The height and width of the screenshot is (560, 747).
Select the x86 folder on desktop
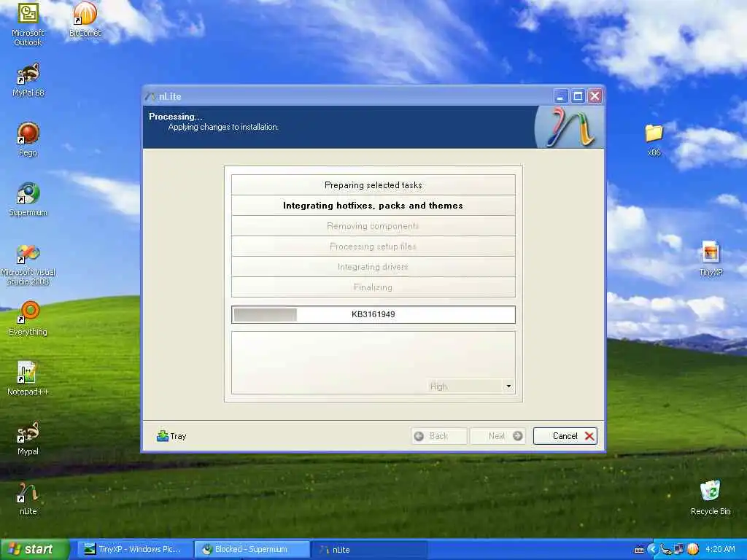point(654,139)
